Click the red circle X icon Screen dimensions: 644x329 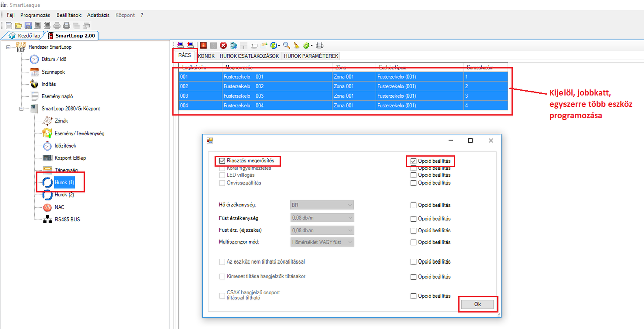pyautogui.click(x=223, y=45)
